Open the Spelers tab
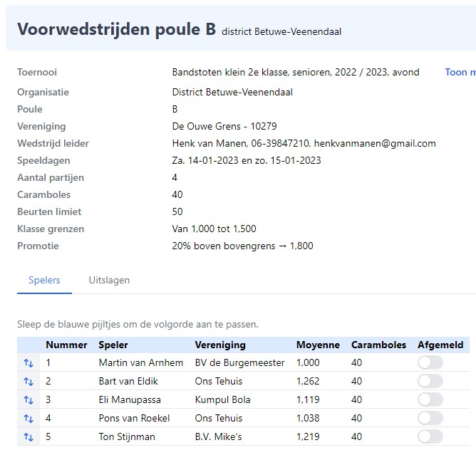 coord(44,280)
